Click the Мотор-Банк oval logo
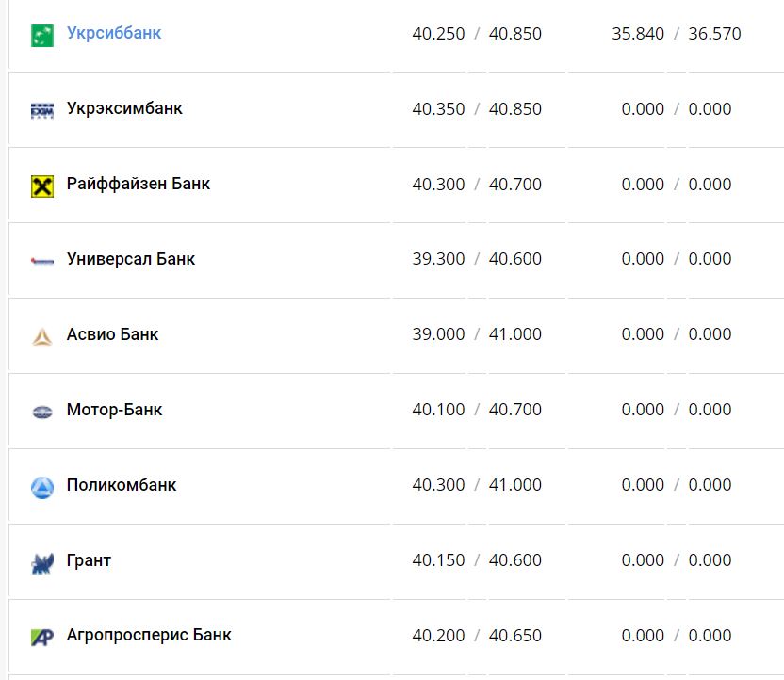Screen dimensions: 784x680 pyautogui.click(x=42, y=412)
